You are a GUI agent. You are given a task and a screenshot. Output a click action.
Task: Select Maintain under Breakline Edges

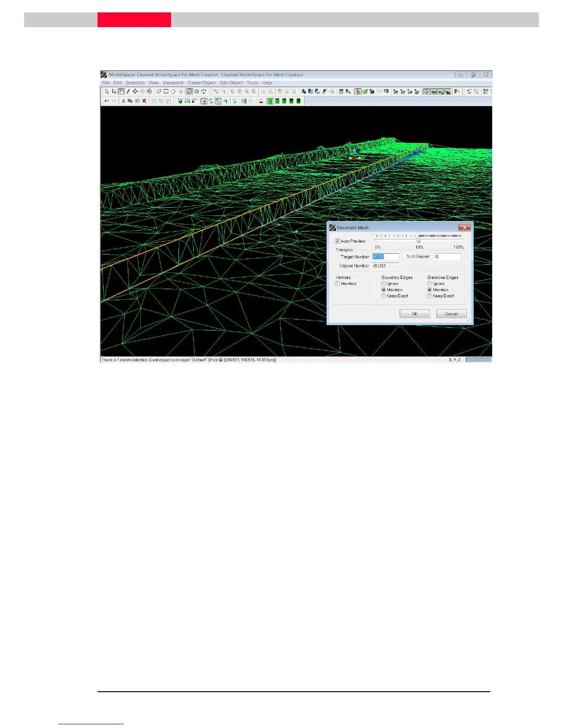coord(430,290)
